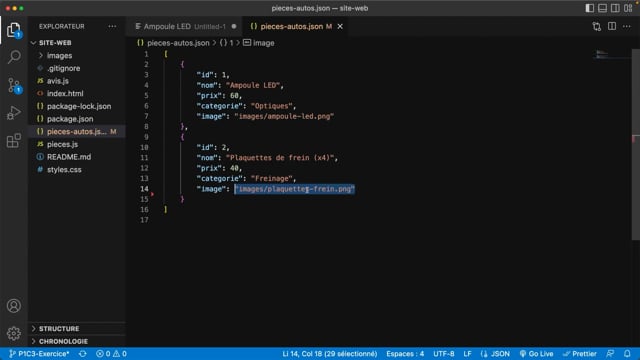This screenshot has width=640, height=360.
Task: Open notifications bell in status bar
Action: [x=627, y=353]
